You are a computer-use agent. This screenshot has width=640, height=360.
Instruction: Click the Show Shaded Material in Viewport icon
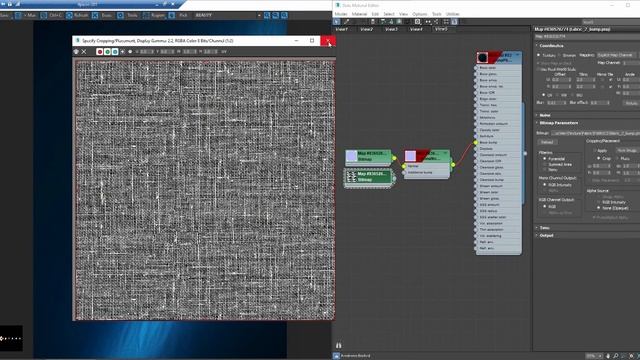click(399, 22)
